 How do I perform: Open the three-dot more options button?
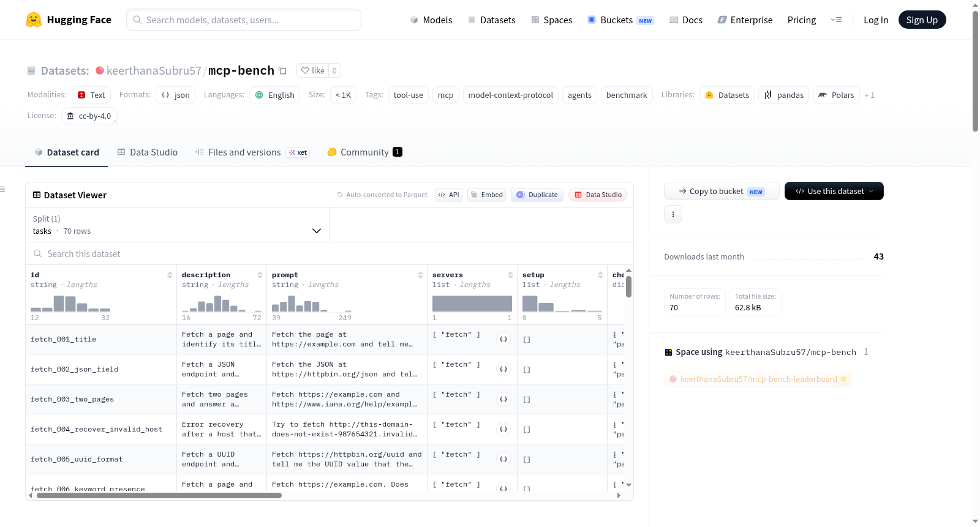[x=673, y=214]
